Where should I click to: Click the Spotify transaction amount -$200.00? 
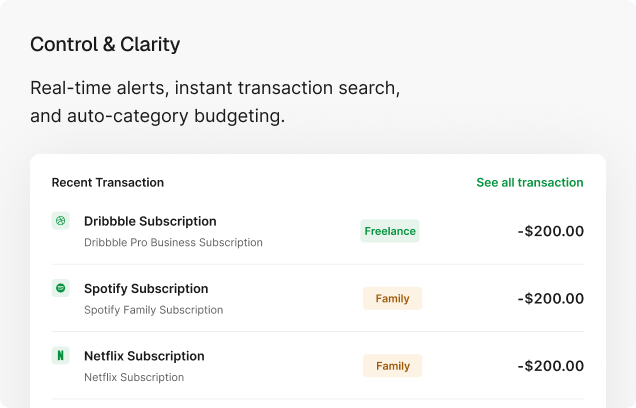tap(550, 298)
